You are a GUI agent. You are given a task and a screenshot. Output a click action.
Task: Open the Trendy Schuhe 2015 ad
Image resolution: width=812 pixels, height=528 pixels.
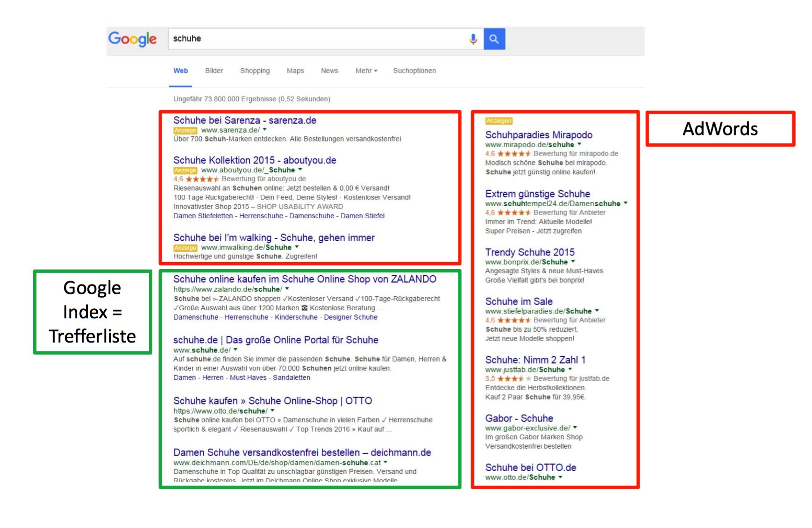tap(530, 252)
